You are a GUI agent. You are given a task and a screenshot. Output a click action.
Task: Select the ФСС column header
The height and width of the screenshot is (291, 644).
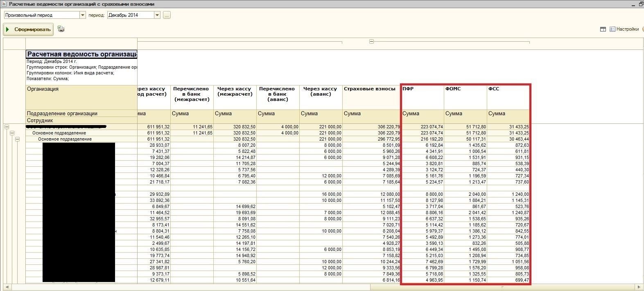(508, 97)
